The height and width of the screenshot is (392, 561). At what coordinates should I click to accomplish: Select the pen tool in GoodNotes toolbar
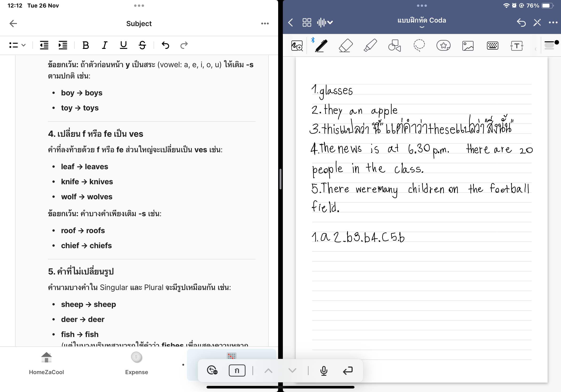pos(321,45)
